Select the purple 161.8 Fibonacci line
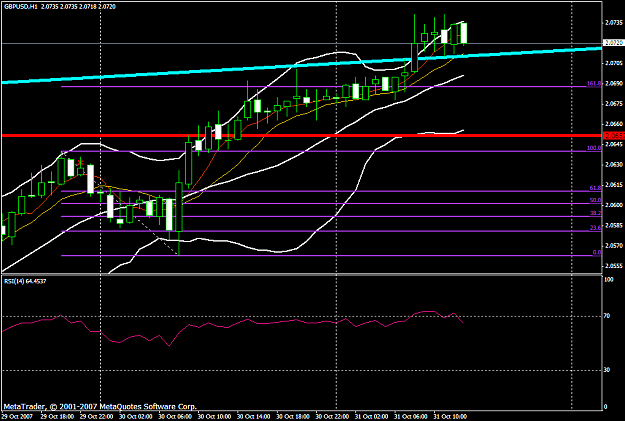Viewport: 625px width, 421px height. (331, 87)
